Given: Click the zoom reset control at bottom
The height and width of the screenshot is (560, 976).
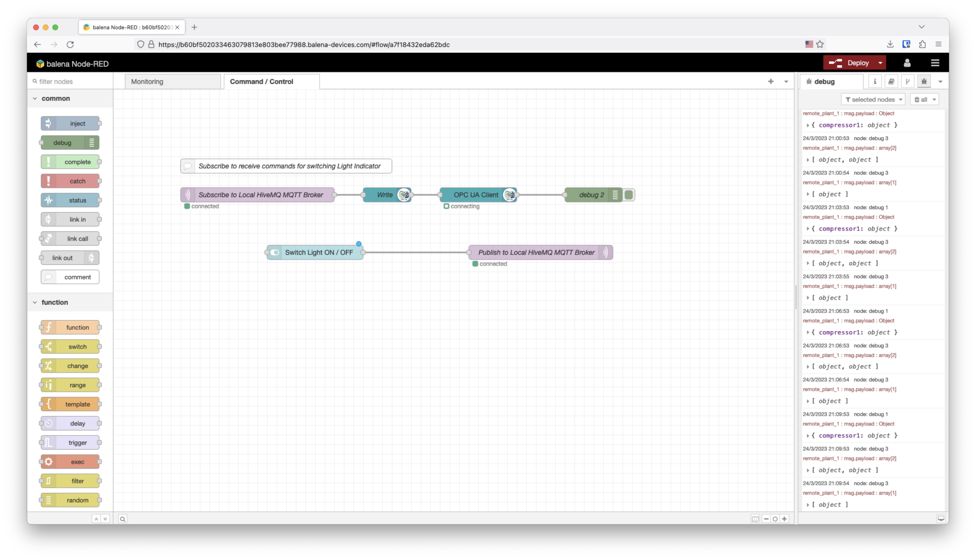Looking at the screenshot, I should pos(775,519).
